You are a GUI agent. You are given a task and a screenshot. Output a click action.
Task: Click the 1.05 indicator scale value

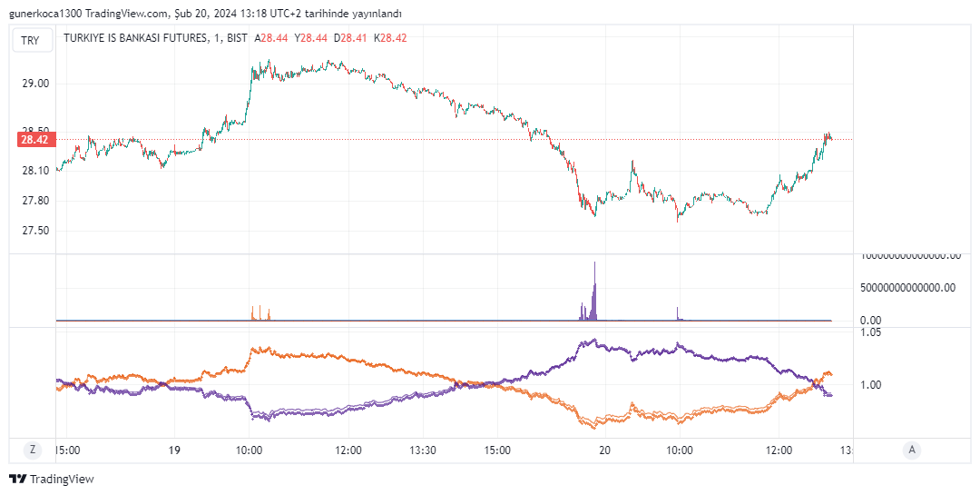click(x=870, y=332)
